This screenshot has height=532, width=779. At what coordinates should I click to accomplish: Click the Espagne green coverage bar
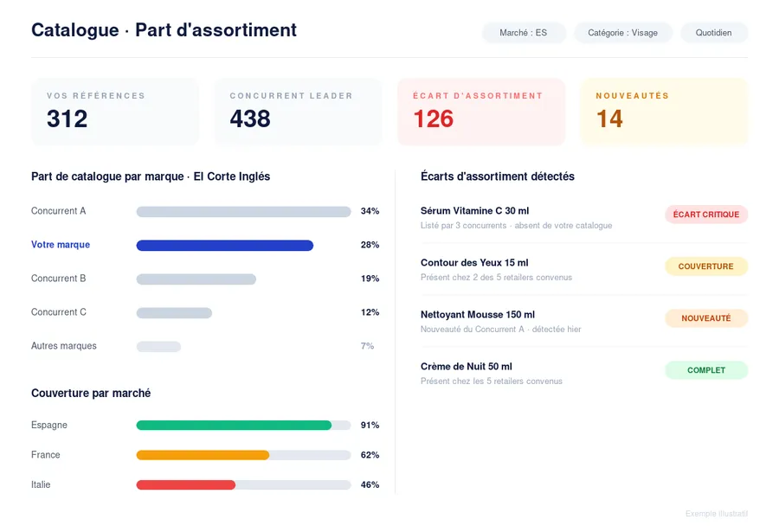(x=234, y=426)
